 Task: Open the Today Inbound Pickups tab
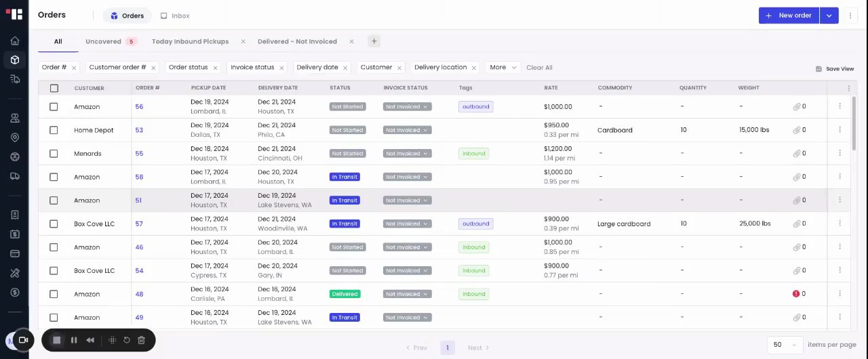click(x=190, y=41)
